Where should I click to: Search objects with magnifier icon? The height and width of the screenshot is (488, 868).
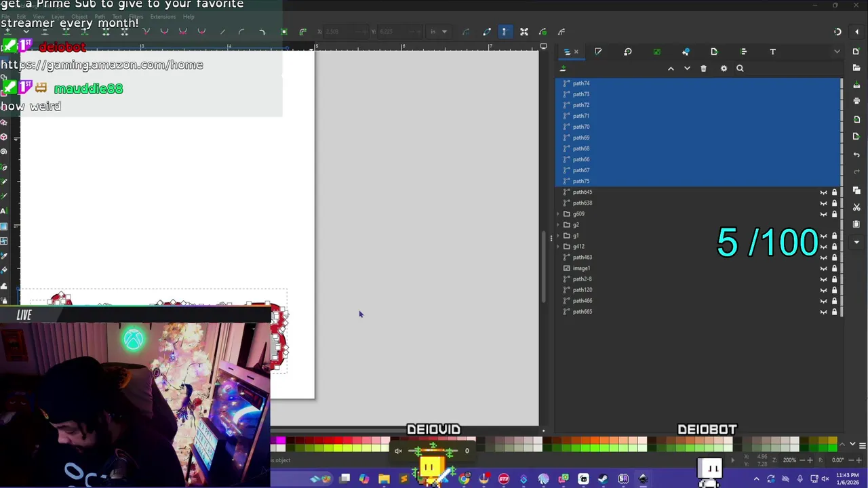pos(740,68)
